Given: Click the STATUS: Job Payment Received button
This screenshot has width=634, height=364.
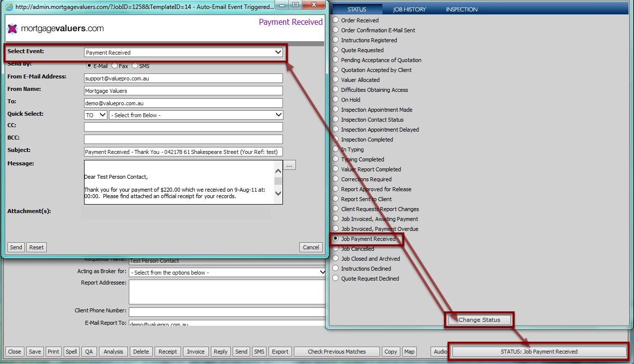Looking at the screenshot, I should click(539, 352).
